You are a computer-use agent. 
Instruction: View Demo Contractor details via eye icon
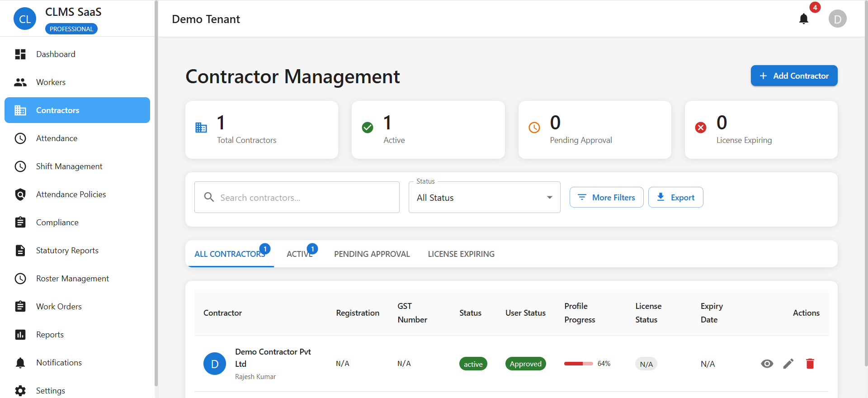coord(767,364)
